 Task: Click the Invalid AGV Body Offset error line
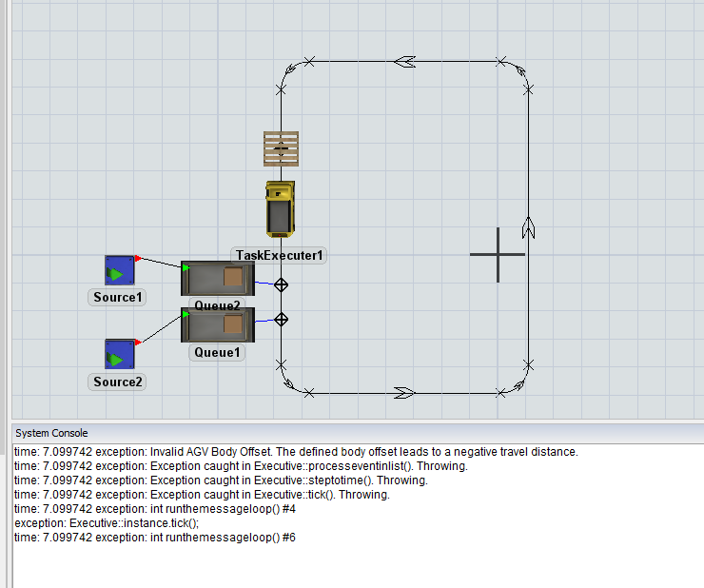coord(296,452)
